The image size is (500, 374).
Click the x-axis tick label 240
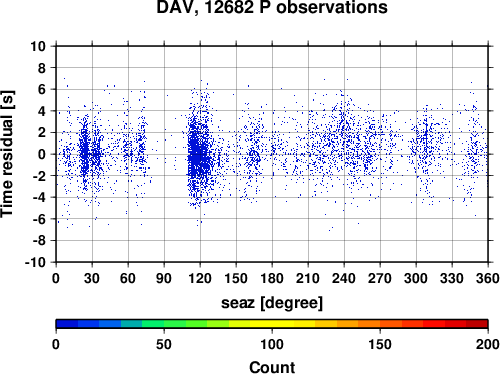point(344,278)
